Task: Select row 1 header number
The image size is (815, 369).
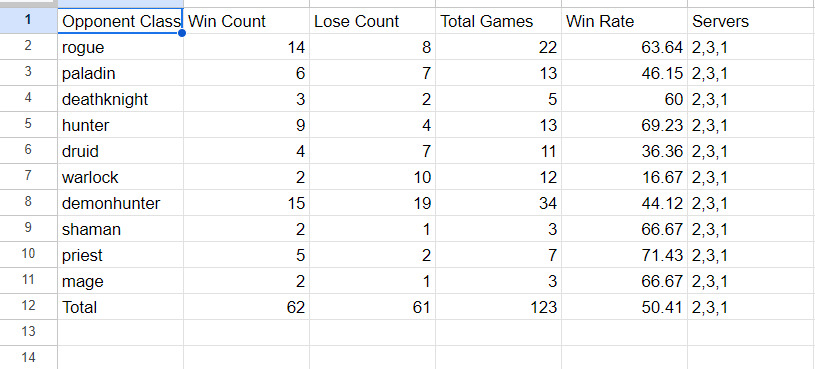Action: pos(29,21)
